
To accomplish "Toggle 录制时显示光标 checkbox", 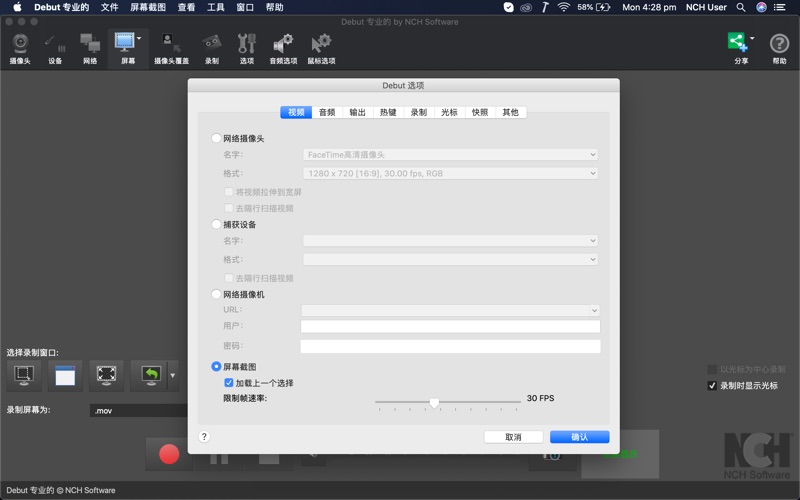I will point(712,385).
